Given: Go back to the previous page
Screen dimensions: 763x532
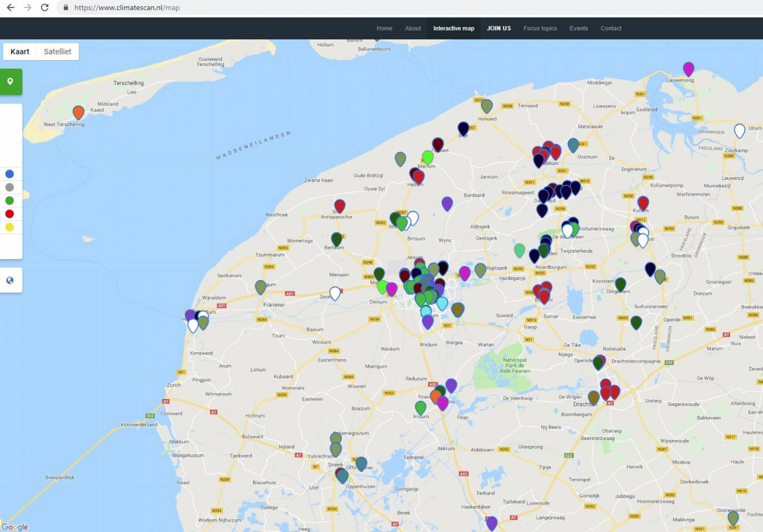Looking at the screenshot, I should [10, 7].
